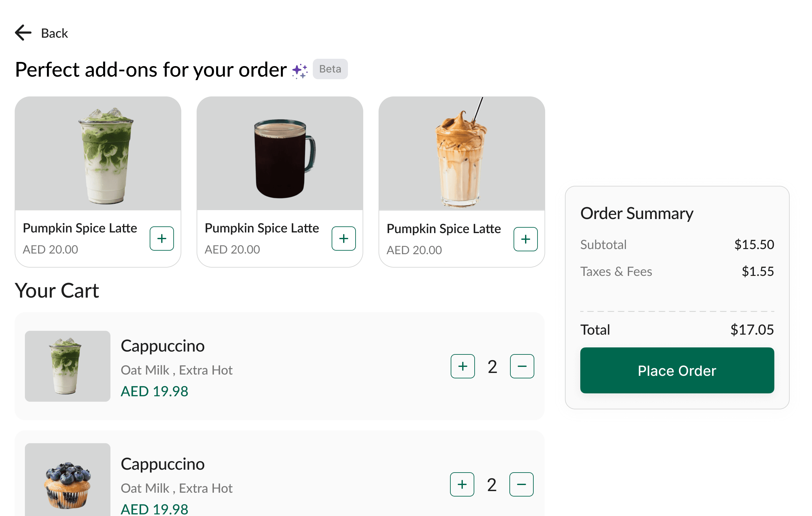Decrease the second Cappuccino quantity with minus
Viewport: 812px width, 516px height.
(x=521, y=485)
